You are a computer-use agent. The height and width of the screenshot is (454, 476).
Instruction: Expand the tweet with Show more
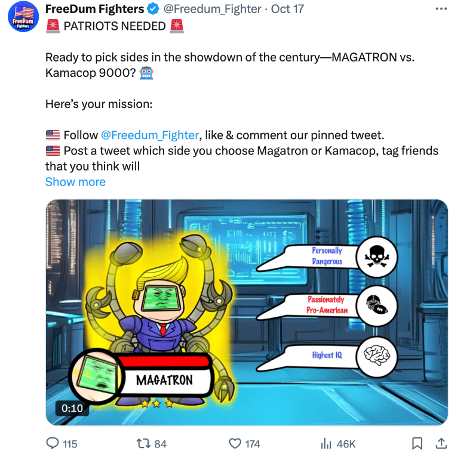tap(75, 182)
